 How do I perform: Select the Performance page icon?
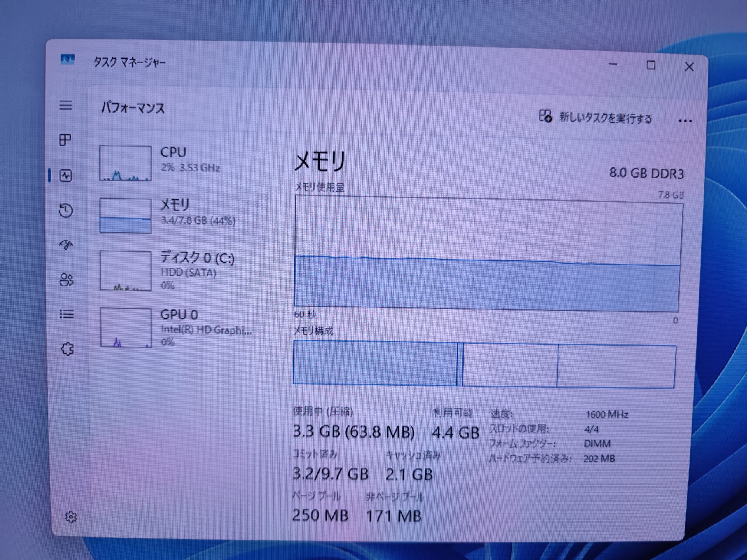(x=66, y=176)
